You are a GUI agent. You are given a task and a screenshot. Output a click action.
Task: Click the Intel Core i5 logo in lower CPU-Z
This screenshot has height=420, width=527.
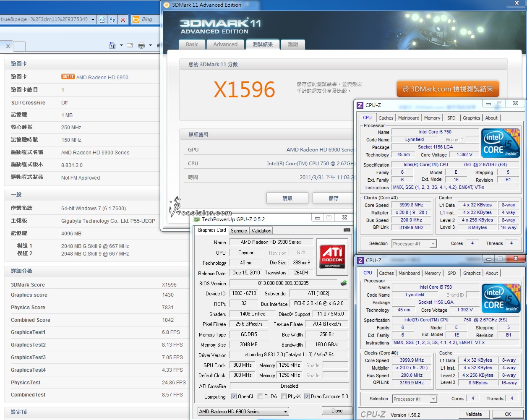(x=501, y=298)
